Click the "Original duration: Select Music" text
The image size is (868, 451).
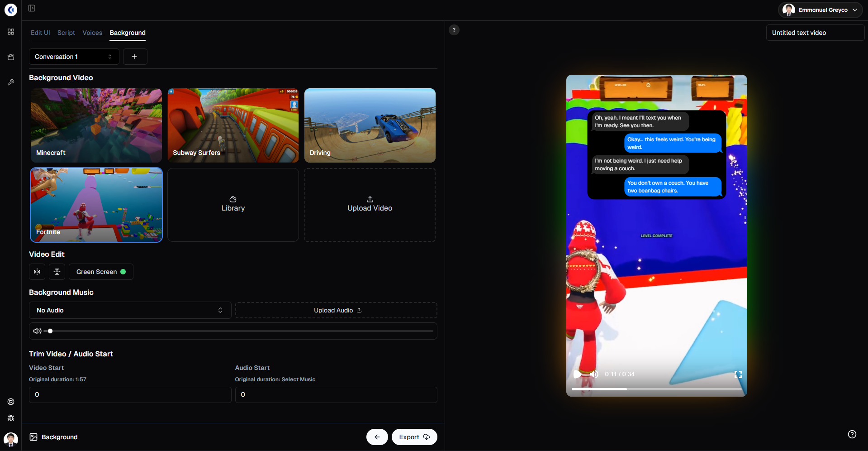[275, 379]
